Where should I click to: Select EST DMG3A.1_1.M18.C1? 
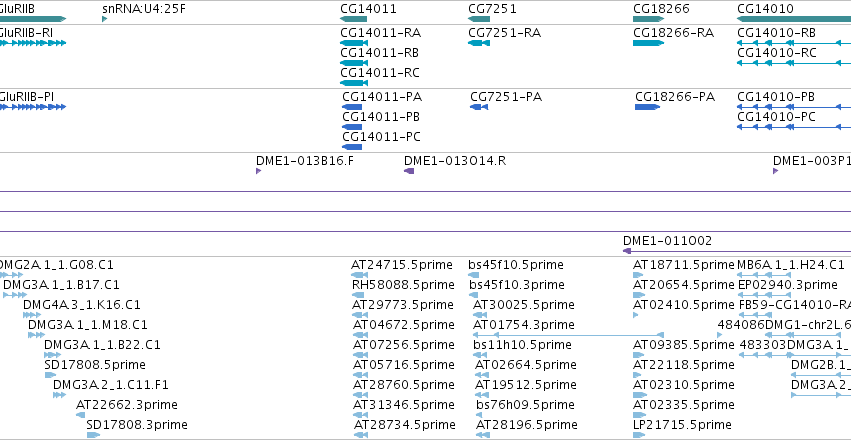click(x=36, y=335)
